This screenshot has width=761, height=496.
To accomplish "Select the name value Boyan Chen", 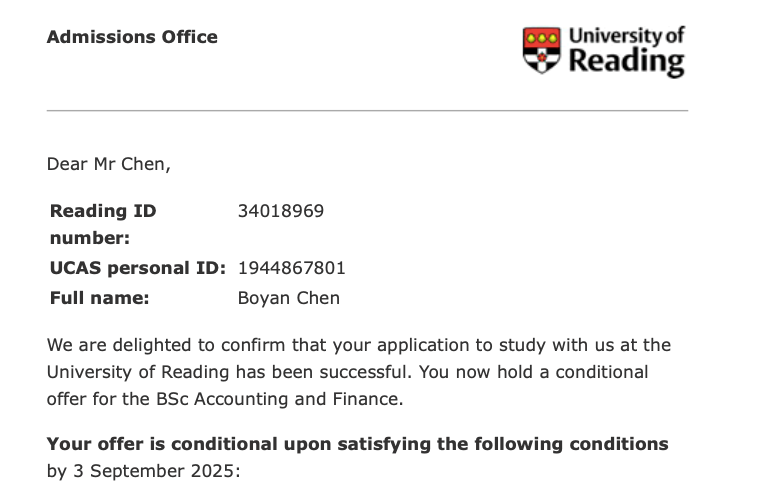I will [288, 297].
